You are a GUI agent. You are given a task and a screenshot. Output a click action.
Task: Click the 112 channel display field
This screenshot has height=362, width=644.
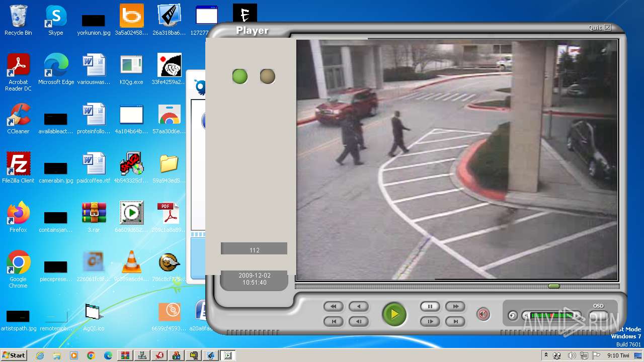click(254, 250)
